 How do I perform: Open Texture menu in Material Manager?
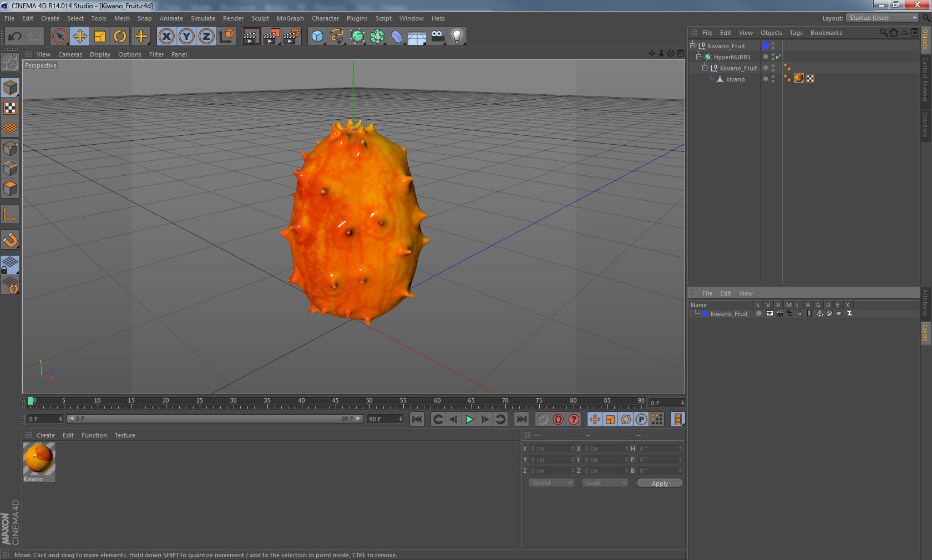[x=125, y=435]
